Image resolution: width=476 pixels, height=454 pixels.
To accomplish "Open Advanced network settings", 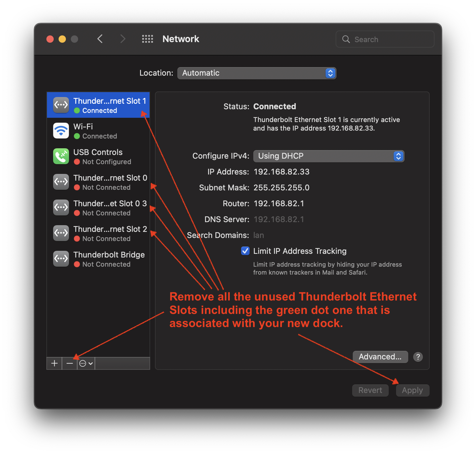I will coord(380,357).
